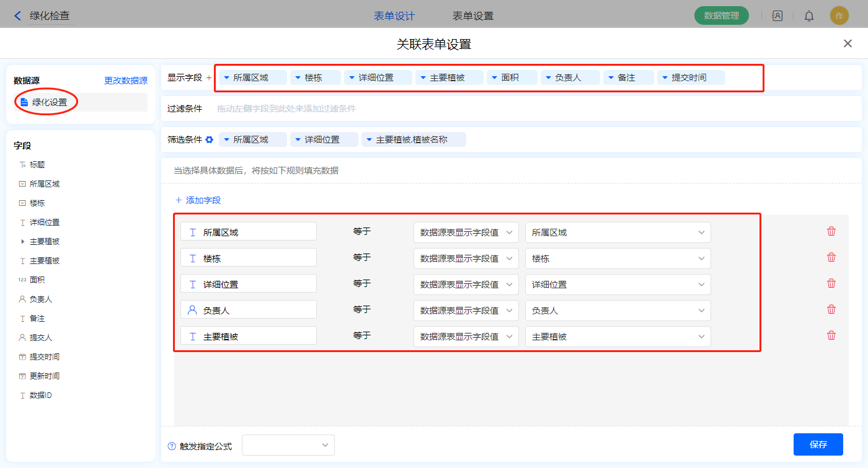Click the help icon beside 触发指定公式

172,446
